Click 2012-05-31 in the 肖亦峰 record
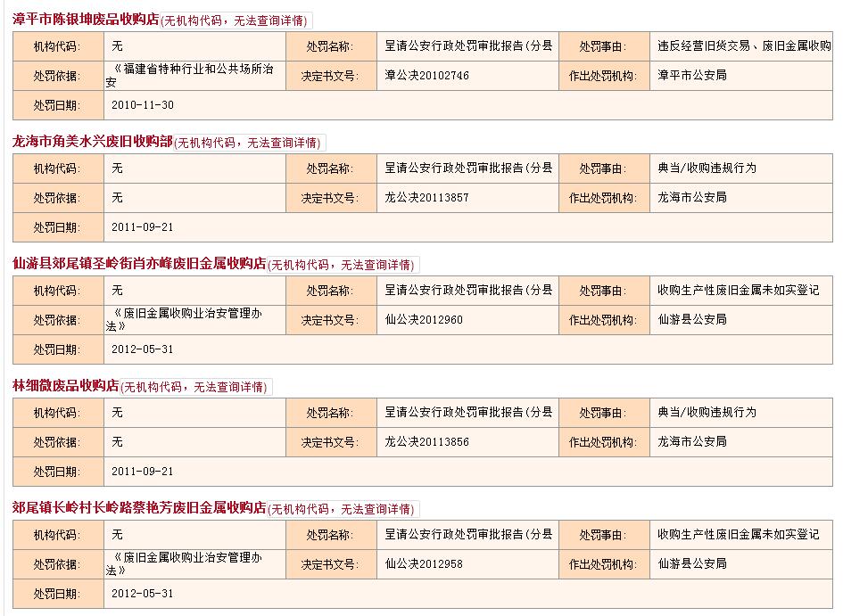Screen dimensions: 843x616 [143, 349]
